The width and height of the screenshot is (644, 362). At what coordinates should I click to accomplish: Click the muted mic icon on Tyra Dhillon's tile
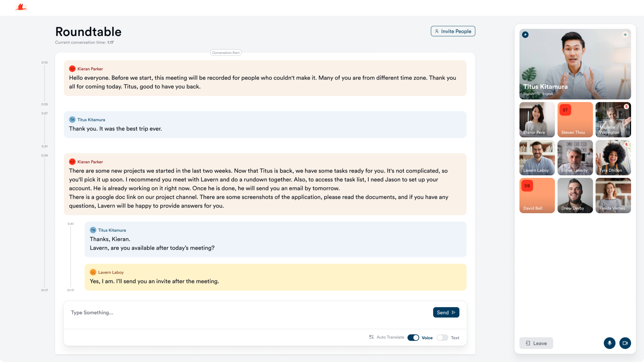coord(626,144)
